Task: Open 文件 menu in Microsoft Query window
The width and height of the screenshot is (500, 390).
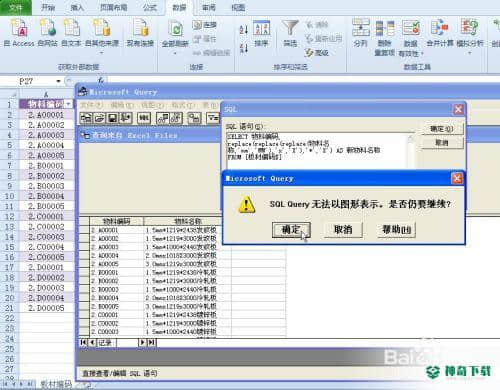Action: pos(91,105)
